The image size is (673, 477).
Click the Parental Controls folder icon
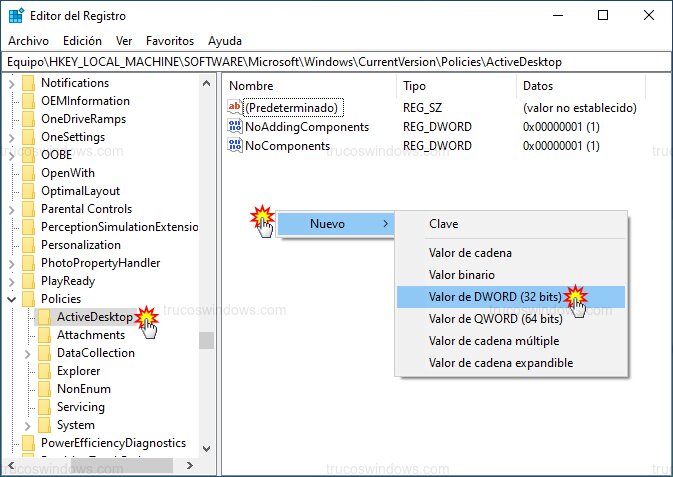point(28,209)
